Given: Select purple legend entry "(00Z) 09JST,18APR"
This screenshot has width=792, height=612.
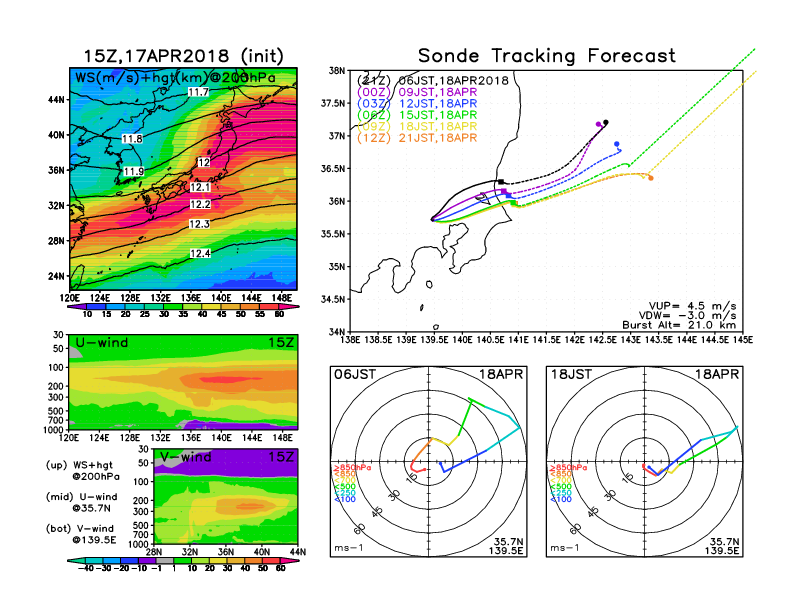Looking at the screenshot, I should 417,92.
